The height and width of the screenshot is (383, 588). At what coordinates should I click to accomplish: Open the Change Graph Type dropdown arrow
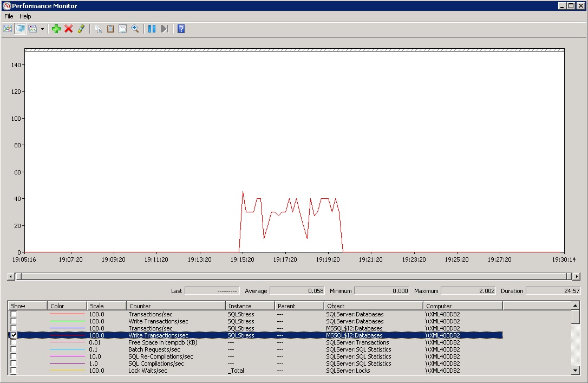tap(42, 29)
